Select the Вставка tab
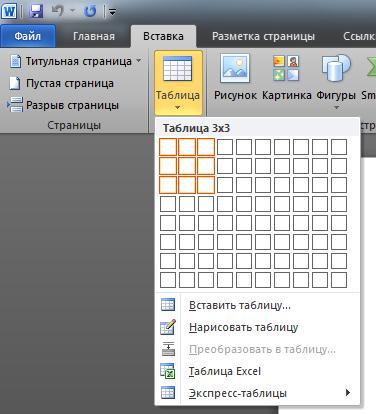Image resolution: width=376 pixels, height=414 pixels. pyautogui.click(x=163, y=36)
